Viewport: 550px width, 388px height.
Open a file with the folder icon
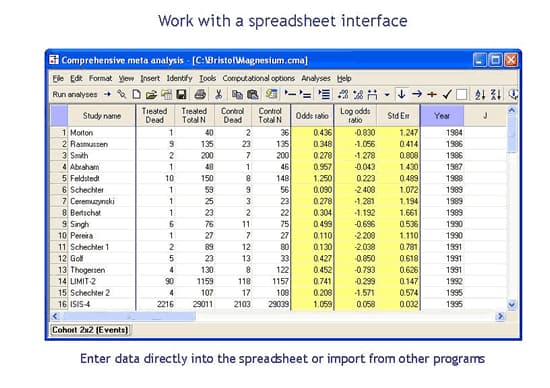[151, 94]
